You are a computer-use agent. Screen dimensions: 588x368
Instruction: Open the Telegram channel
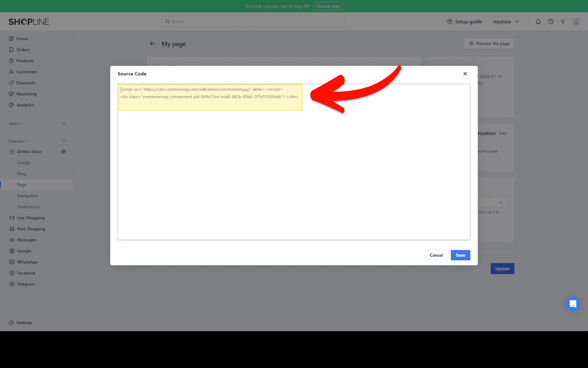click(26, 284)
